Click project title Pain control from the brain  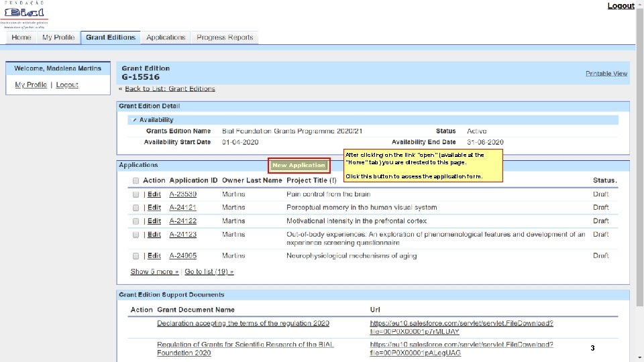329,194
